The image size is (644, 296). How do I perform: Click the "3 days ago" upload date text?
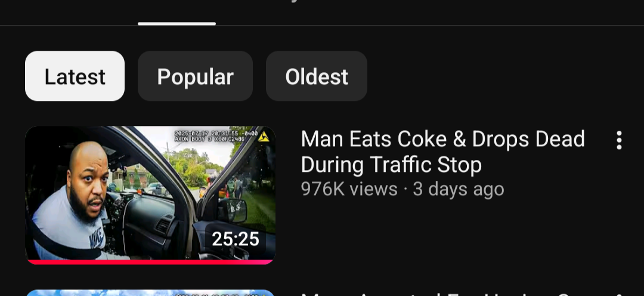tap(459, 189)
